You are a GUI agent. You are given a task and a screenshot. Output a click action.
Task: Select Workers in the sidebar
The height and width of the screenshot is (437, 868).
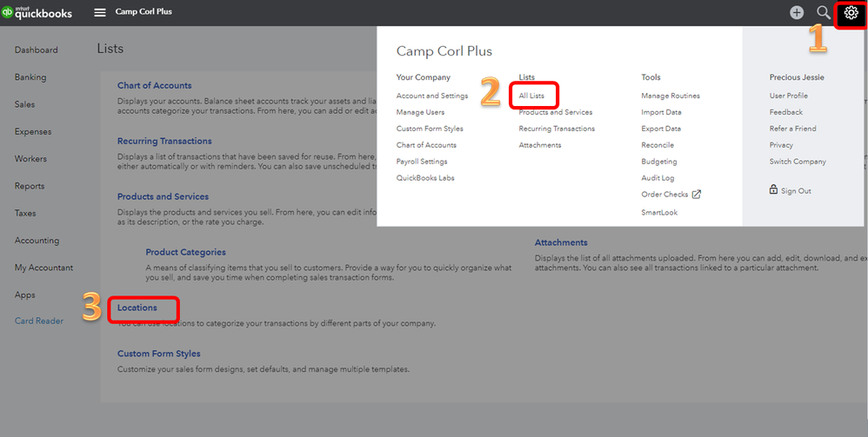[x=30, y=159]
